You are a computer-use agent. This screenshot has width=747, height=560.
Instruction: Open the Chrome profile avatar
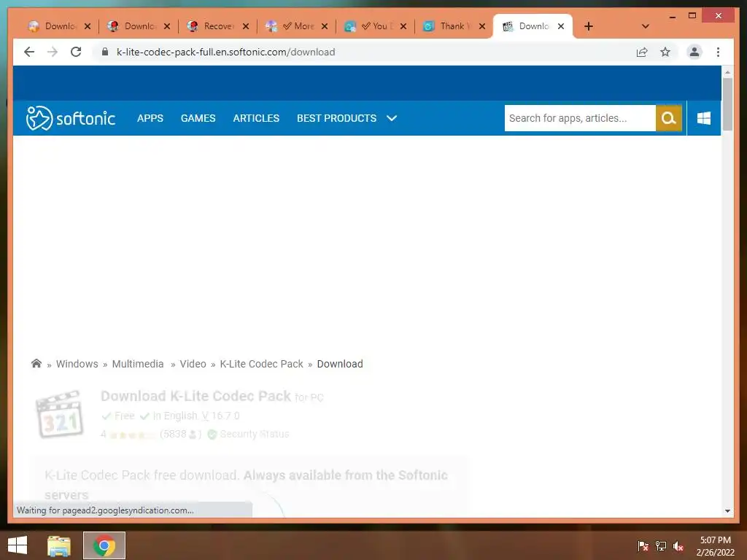(694, 52)
